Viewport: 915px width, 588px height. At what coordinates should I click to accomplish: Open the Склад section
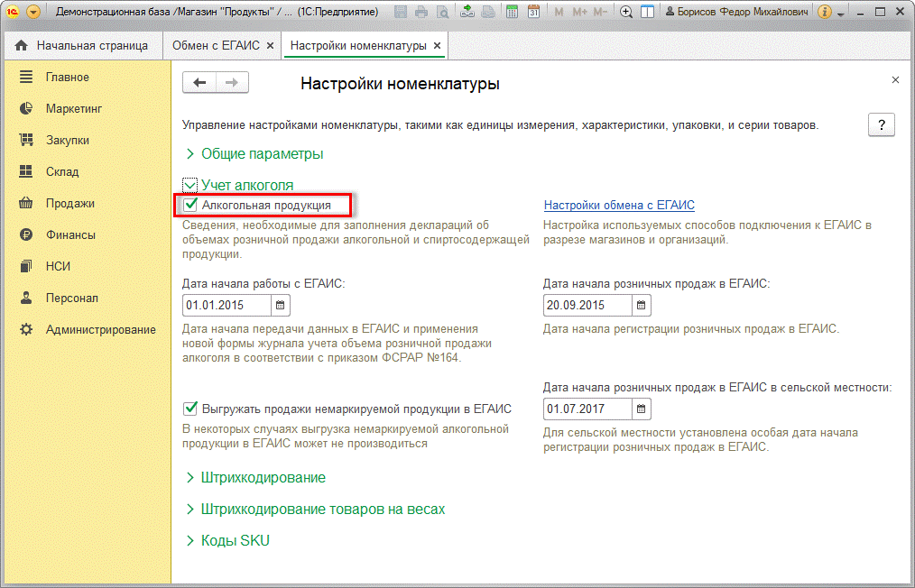coord(62,171)
